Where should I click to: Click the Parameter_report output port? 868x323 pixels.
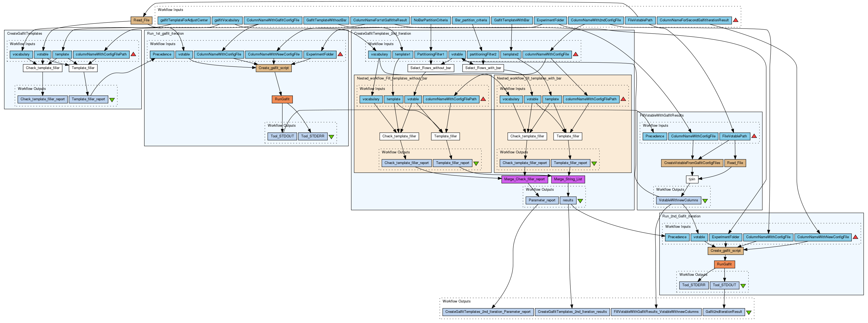click(x=542, y=200)
